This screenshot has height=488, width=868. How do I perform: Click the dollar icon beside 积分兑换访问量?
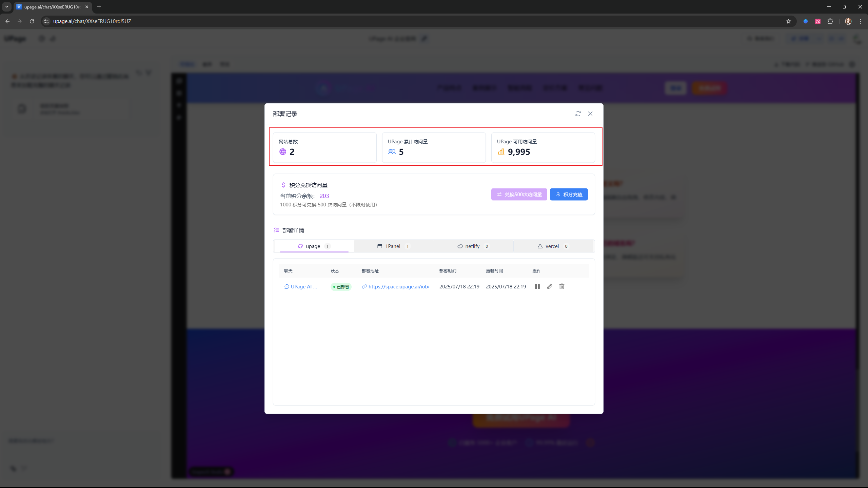pos(283,185)
